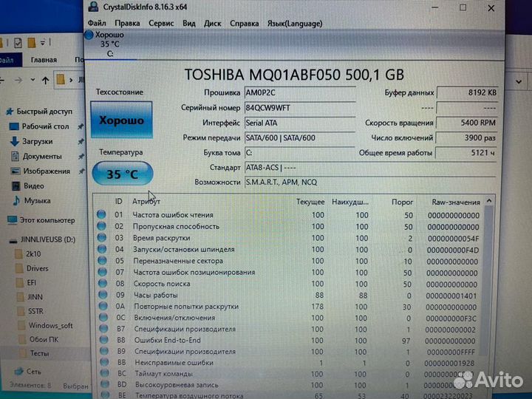Click the Возможности field S.M.A.R.T., APM, NCQ
The image size is (532, 399).
tap(370, 183)
